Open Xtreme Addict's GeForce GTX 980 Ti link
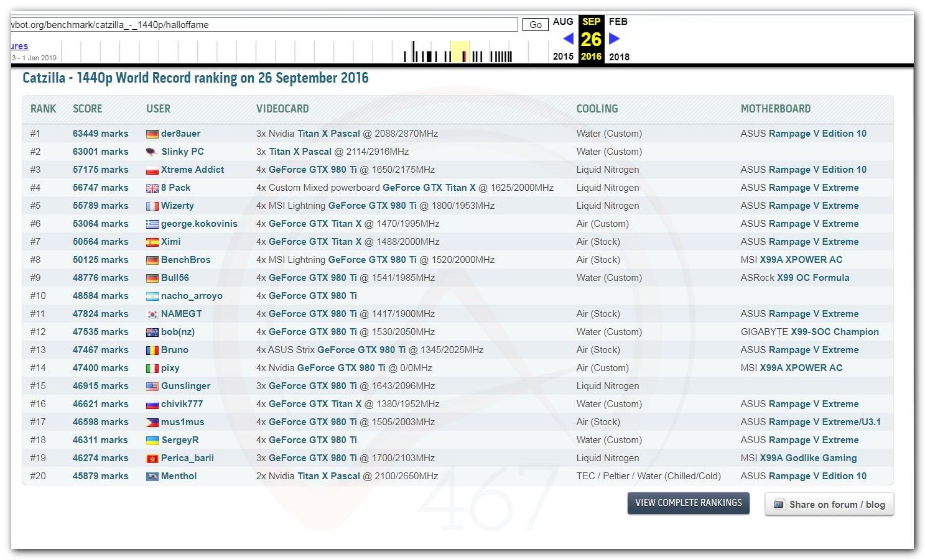The height and width of the screenshot is (560, 925). pyautogui.click(x=312, y=170)
